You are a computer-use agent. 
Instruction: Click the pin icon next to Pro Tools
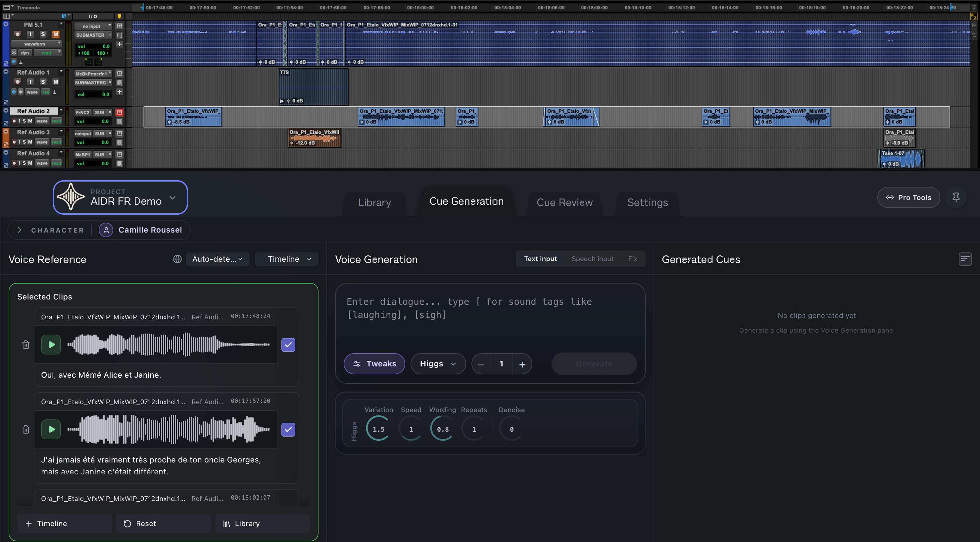tap(955, 197)
